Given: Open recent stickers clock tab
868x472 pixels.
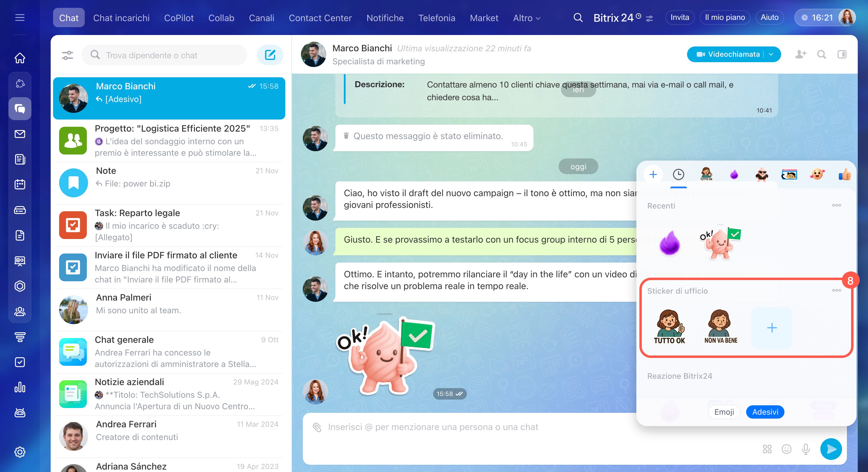Looking at the screenshot, I should pos(678,174).
